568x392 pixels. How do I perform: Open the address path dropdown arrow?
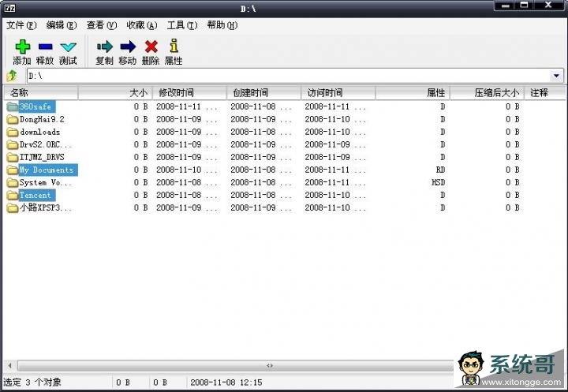556,76
